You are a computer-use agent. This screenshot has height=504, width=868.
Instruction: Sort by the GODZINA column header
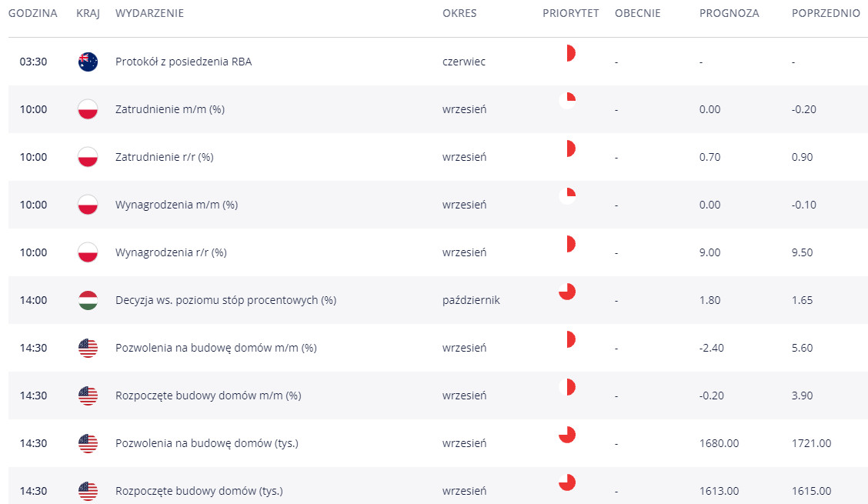32,13
